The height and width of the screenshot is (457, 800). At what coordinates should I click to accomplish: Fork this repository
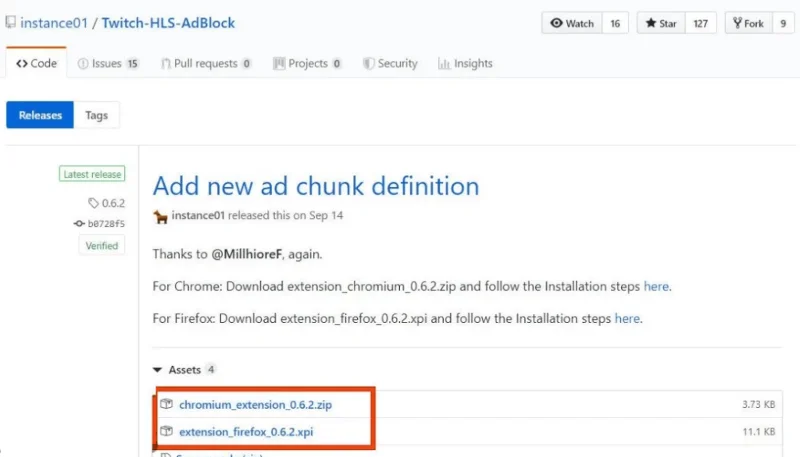748,23
